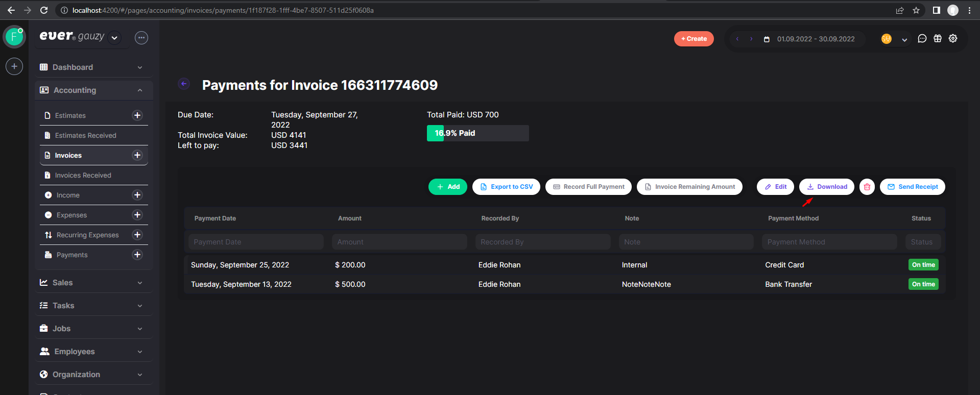980x395 pixels.
Task: Open user dropdown chevron next to avatar
Action: pos(904,39)
